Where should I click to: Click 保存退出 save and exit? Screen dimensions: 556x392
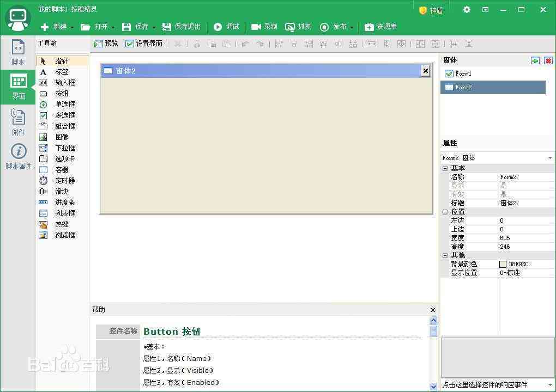point(181,27)
